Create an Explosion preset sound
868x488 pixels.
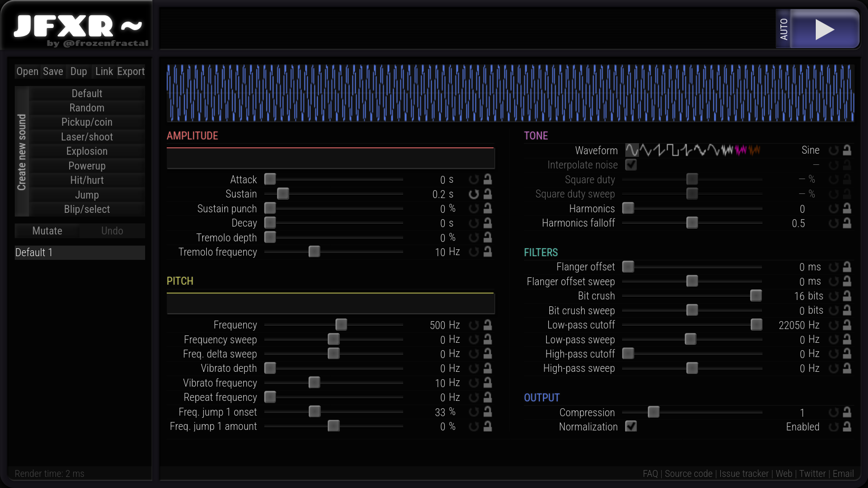coord(87,151)
